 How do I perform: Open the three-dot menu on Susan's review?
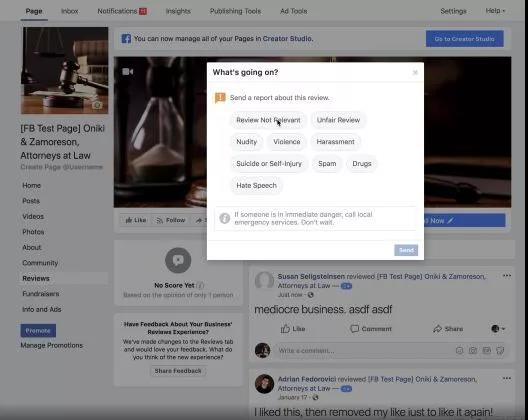point(506,276)
